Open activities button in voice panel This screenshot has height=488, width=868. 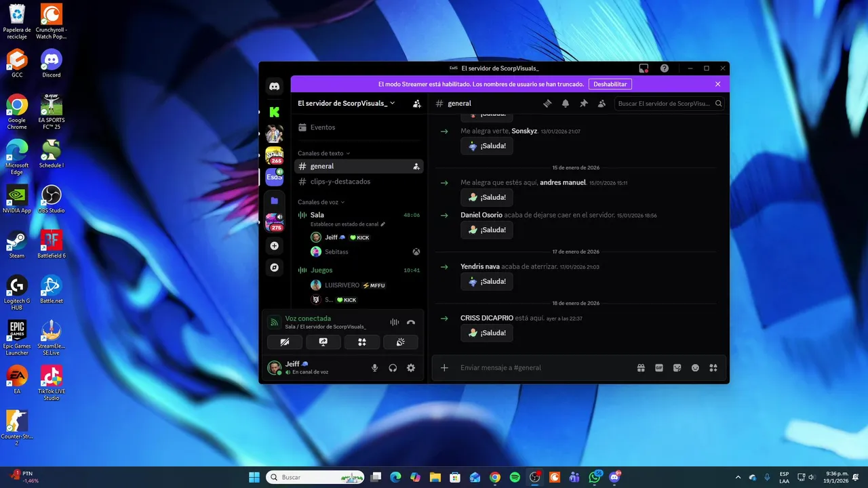[x=362, y=342]
